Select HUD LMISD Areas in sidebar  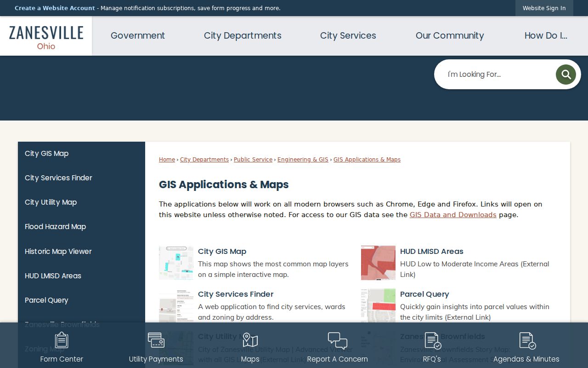tap(82, 276)
